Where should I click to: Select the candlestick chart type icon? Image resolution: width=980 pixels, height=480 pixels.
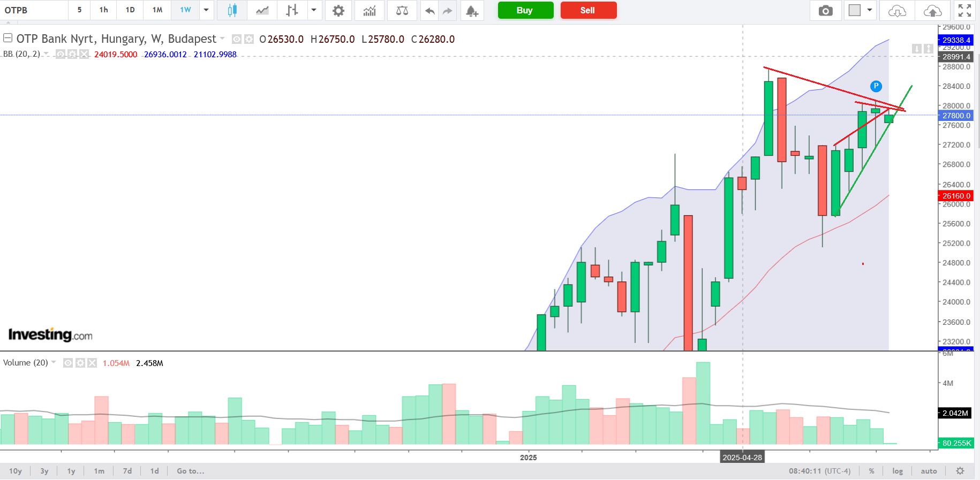232,10
